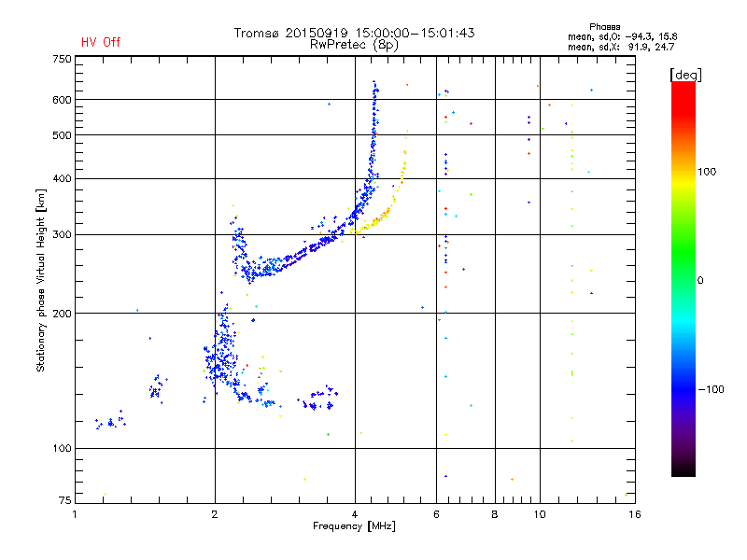This screenshot has height=560, width=747.
Task: Click the '1' x-axis tick label
Action: click(x=75, y=514)
